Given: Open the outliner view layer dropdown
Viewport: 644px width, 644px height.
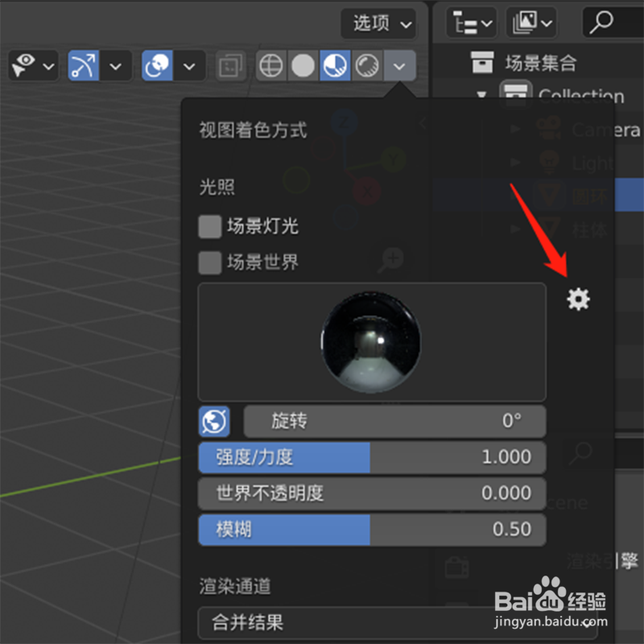Looking at the screenshot, I should coord(531,23).
